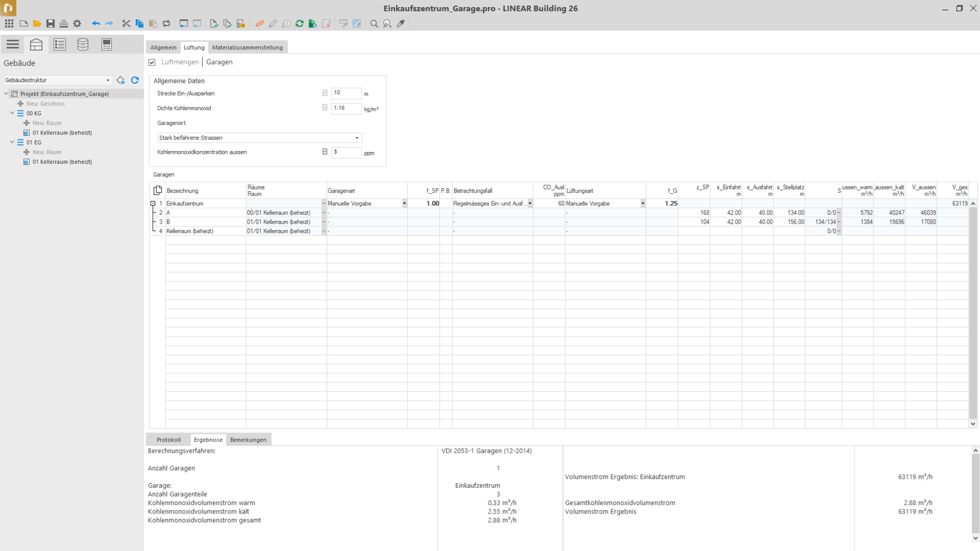Click the save project icon
Viewport: 980px width, 551px height.
(x=50, y=24)
